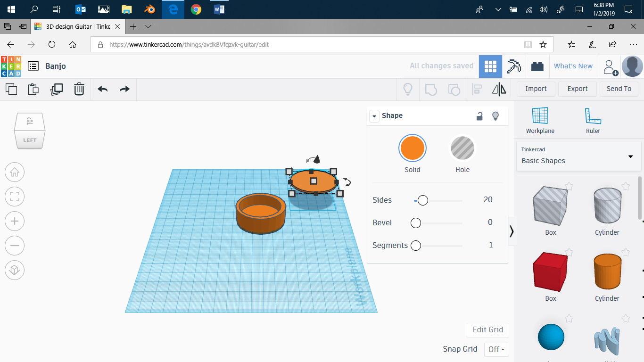Image resolution: width=644 pixels, height=362 pixels.
Task: Favorite the red Box shape star
Action: [x=569, y=252]
